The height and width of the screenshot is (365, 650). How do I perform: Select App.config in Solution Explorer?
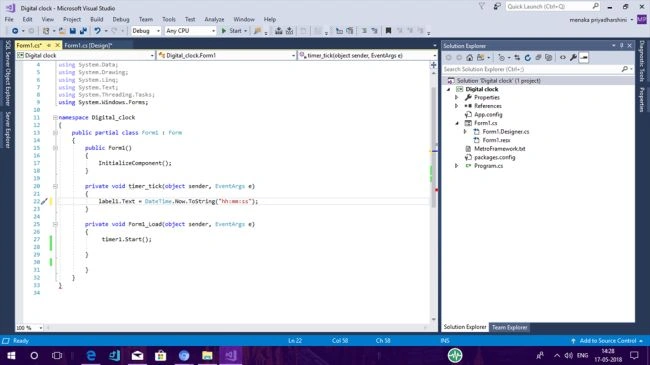[x=488, y=114]
